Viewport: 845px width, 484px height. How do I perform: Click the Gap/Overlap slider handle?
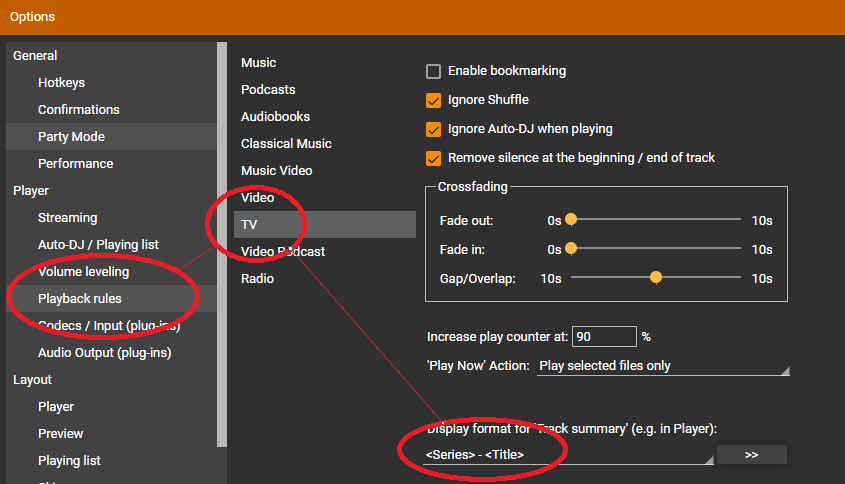(x=656, y=278)
